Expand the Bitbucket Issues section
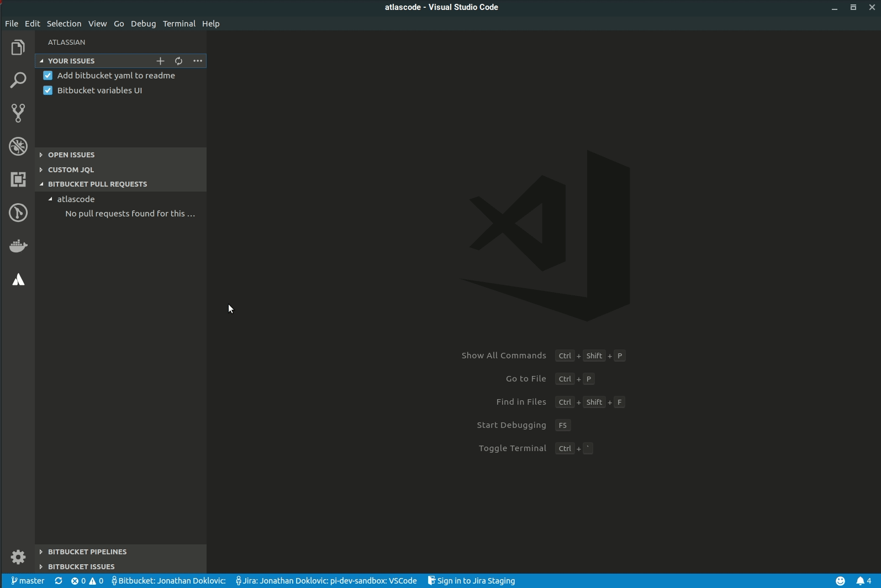Screen dimensions: 881x588 point(41,566)
